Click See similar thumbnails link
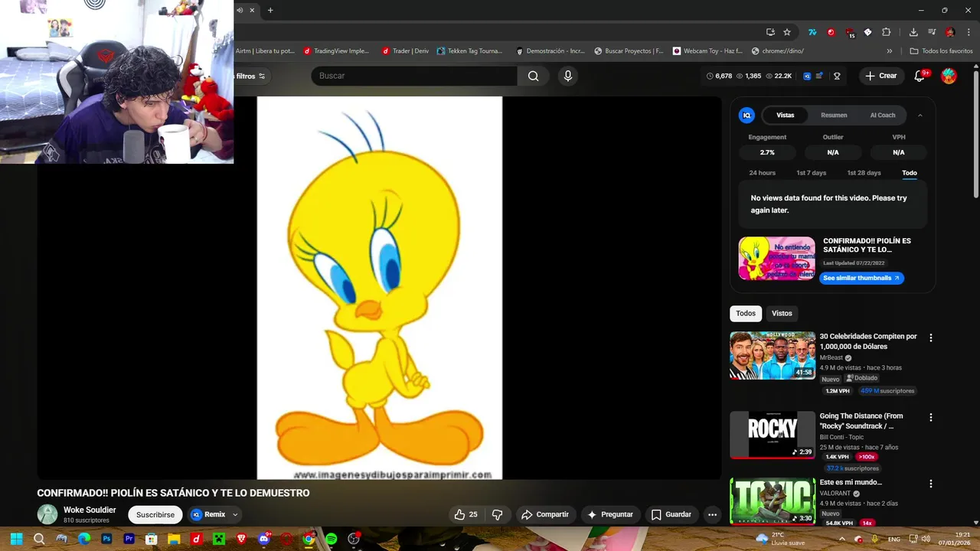Screen dimensions: 980x551 (861, 278)
